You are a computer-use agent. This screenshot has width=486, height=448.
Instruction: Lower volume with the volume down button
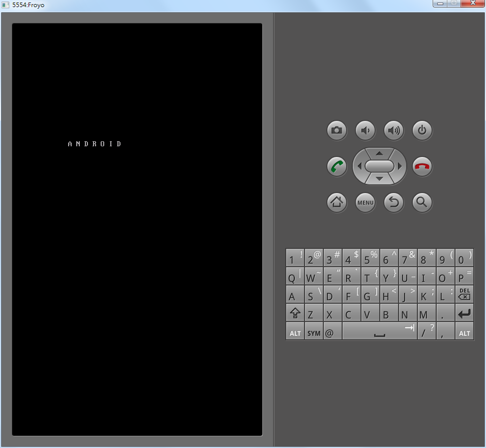point(365,131)
